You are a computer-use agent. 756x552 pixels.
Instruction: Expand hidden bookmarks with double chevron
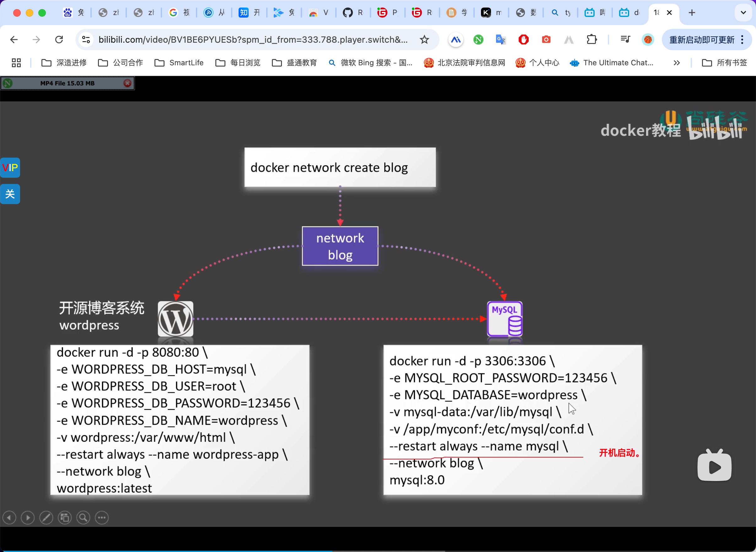[677, 63]
